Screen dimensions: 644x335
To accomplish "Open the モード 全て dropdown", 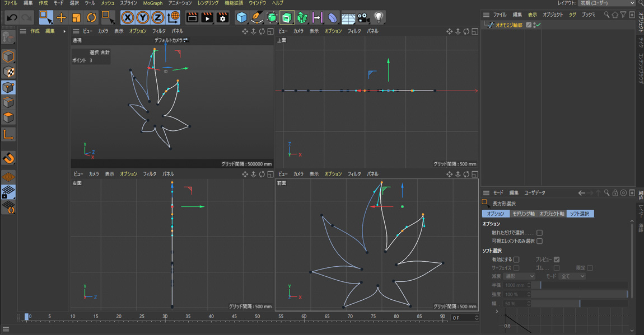I will coord(572,276).
